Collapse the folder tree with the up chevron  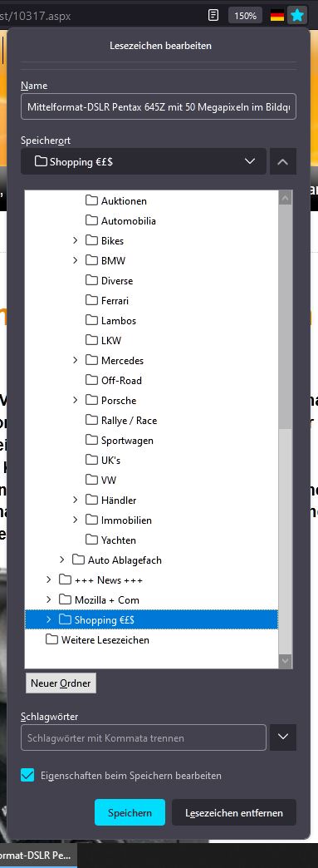point(283,161)
